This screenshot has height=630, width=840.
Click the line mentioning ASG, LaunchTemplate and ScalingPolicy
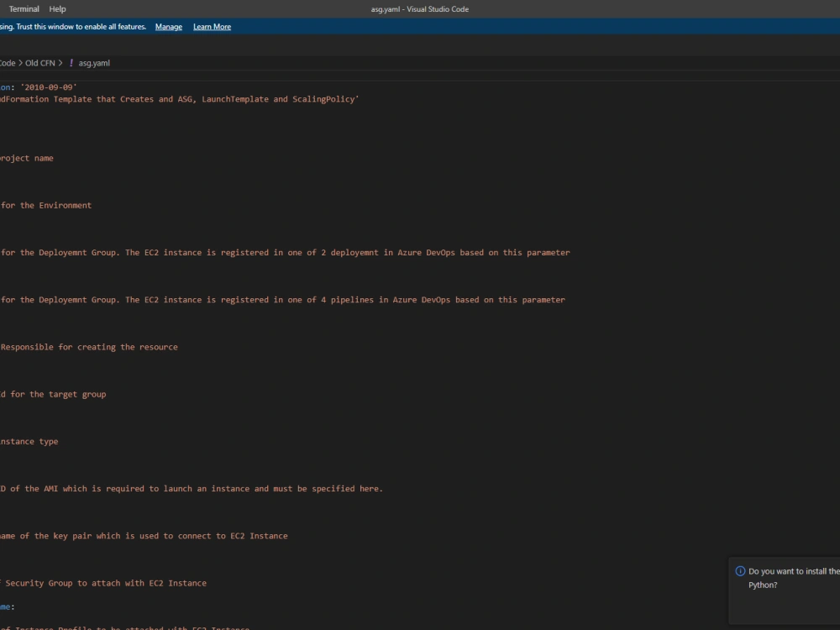pyautogui.click(x=180, y=99)
